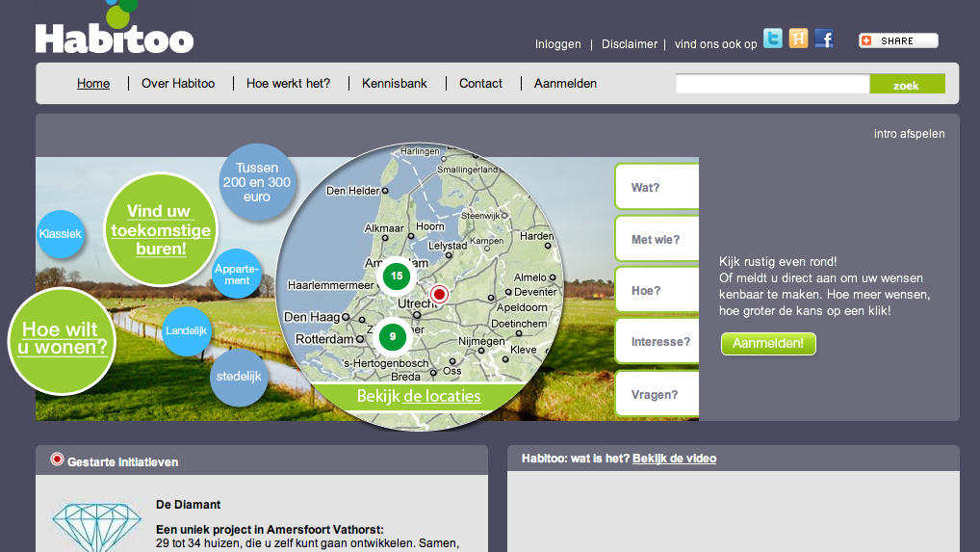Click 'Een uniek project in Amersfoort Vathorst' text
Screen dimensions: 980x552
(x=270, y=530)
